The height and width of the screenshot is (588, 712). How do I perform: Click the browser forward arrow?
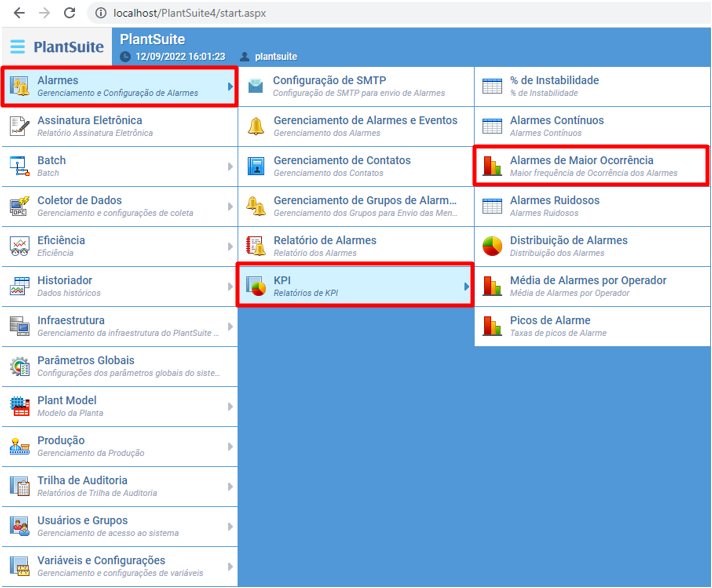(x=44, y=13)
